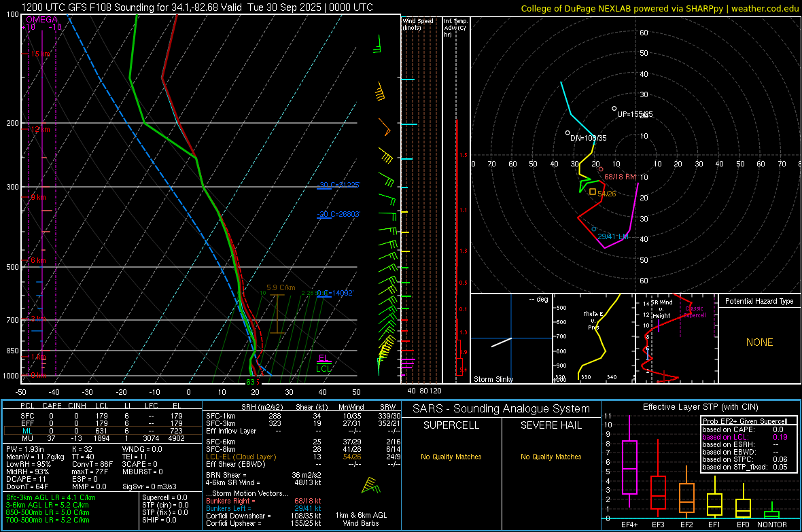
Task: Click the Bunkers left mover marker on hodograph
Action: [x=594, y=229]
